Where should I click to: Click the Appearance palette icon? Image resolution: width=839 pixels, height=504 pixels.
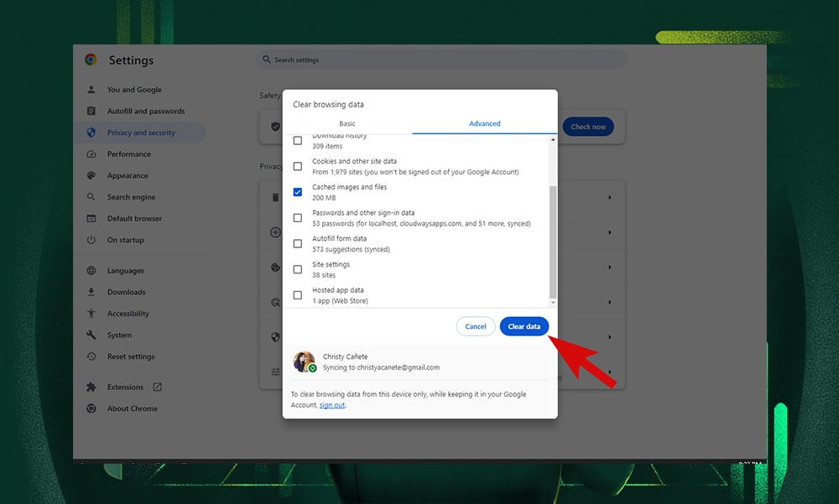tap(91, 176)
